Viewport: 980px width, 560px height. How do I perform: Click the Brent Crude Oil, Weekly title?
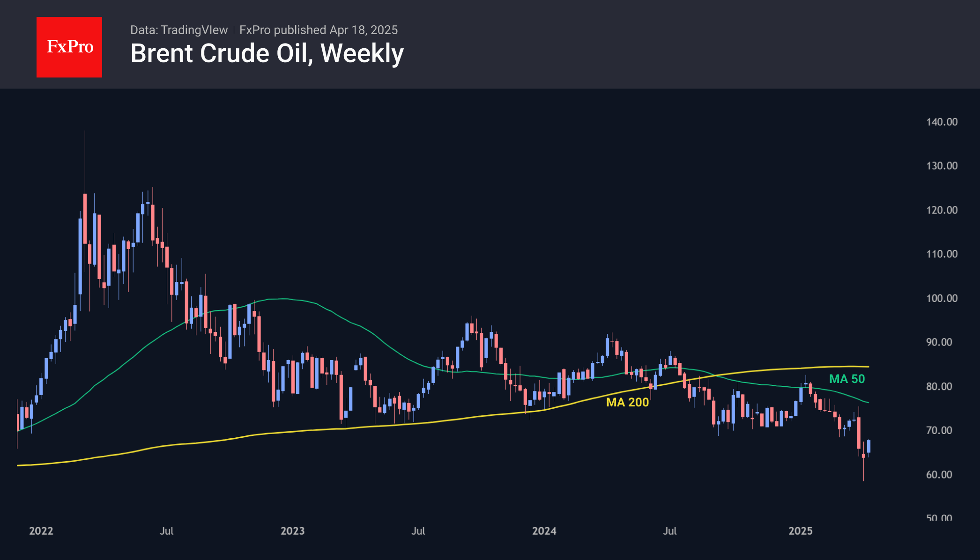click(x=267, y=53)
